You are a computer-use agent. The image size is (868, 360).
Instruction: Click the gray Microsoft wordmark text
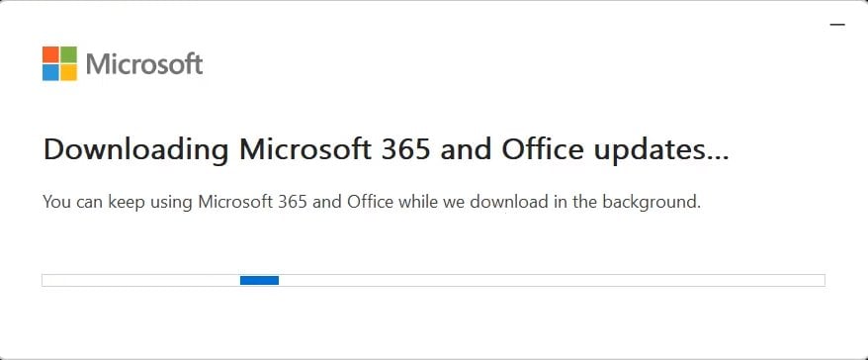pyautogui.click(x=144, y=64)
